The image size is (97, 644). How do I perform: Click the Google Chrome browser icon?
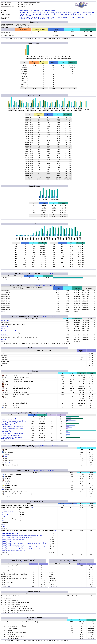click(3, 485)
